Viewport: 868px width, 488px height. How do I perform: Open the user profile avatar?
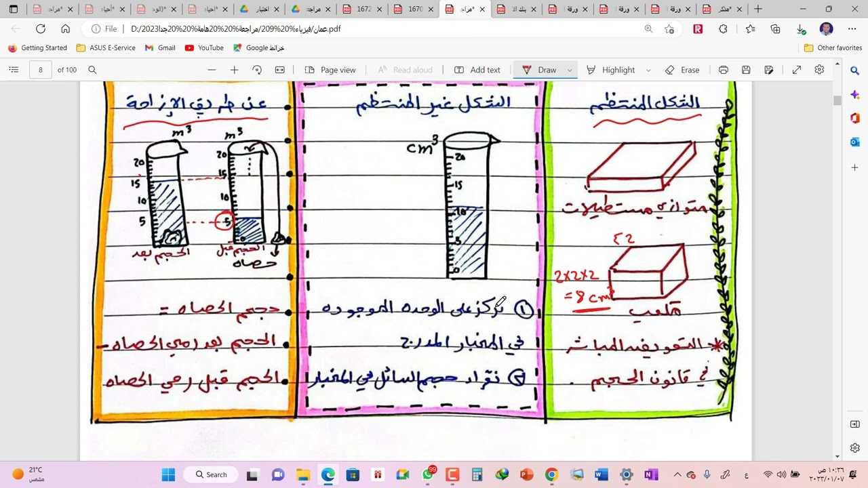point(826,29)
